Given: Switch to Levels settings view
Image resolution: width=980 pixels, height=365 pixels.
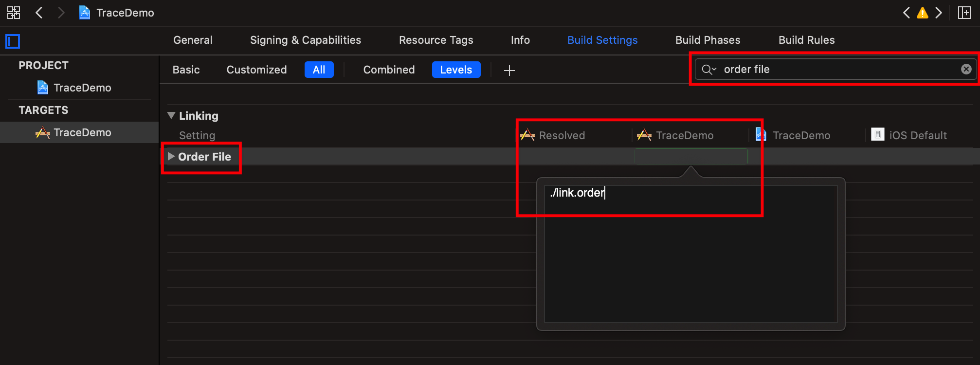Looking at the screenshot, I should pos(456,70).
